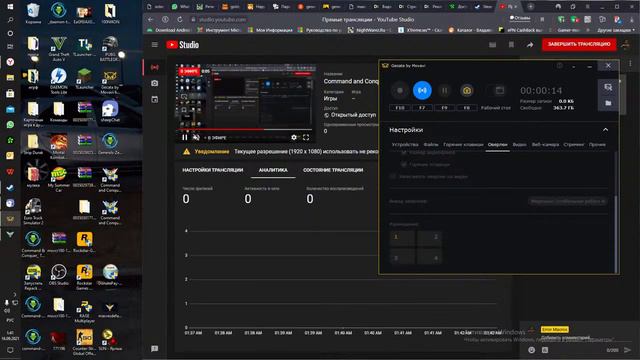640x360 pixels.
Task: Open the СОСТОЯНИЕ ТРАНСЛЯЦИИ tab
Action: [333, 170]
